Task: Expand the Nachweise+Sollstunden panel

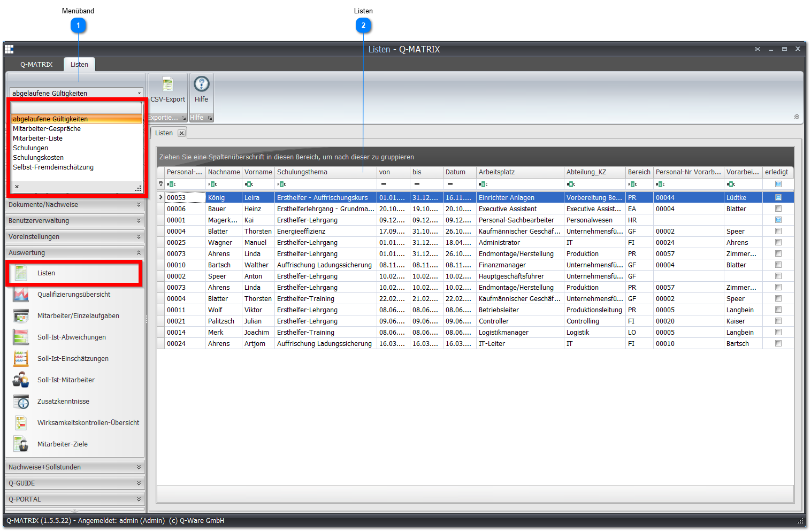Action: pos(75,467)
